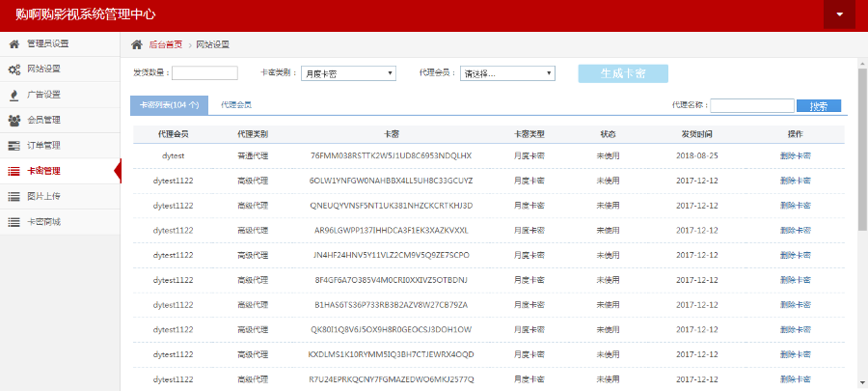Click the 卡密类型 column header

(529, 134)
